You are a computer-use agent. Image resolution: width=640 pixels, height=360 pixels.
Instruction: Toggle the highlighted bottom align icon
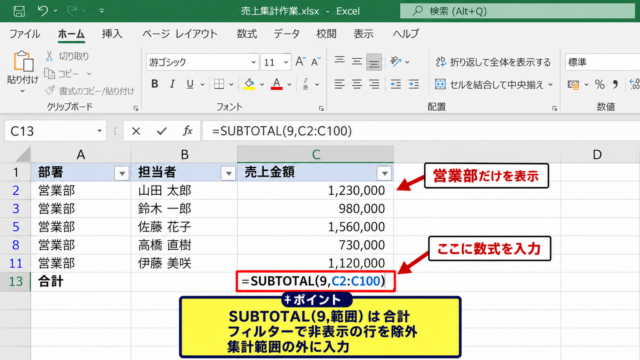pyautogui.click(x=374, y=62)
